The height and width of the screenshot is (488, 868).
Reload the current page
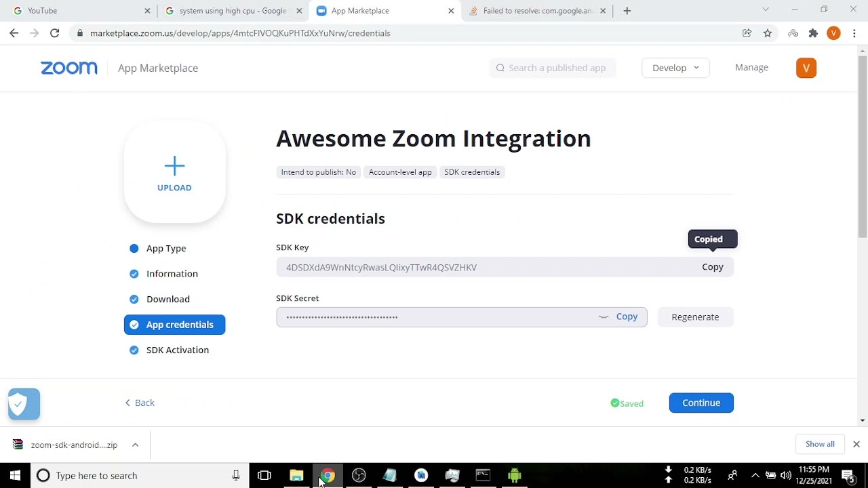(x=54, y=33)
